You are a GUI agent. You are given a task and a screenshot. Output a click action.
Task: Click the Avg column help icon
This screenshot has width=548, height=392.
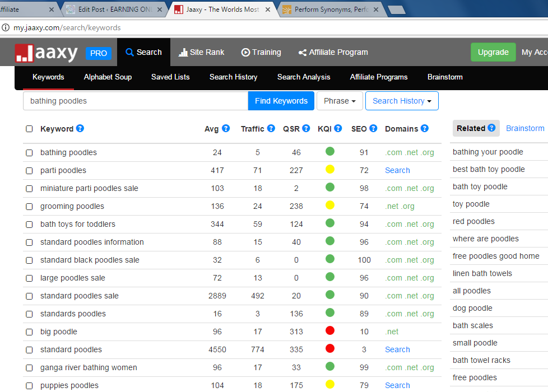pos(226,128)
